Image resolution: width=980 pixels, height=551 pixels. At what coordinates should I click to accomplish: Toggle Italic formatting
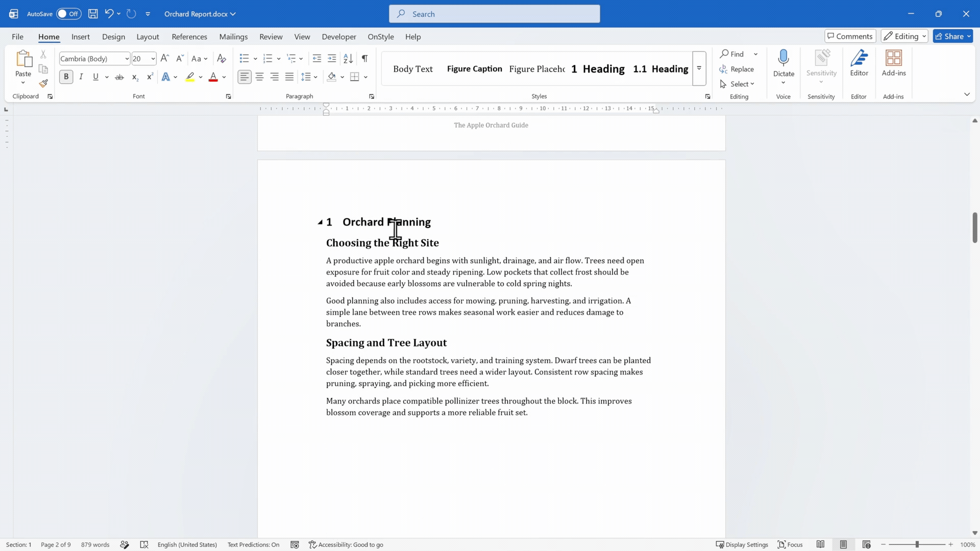tap(81, 77)
